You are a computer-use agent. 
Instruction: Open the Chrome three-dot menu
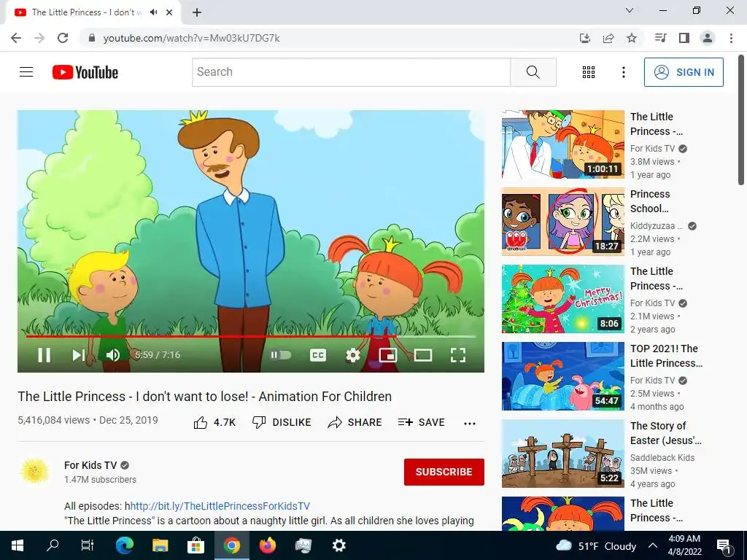pyautogui.click(x=731, y=38)
